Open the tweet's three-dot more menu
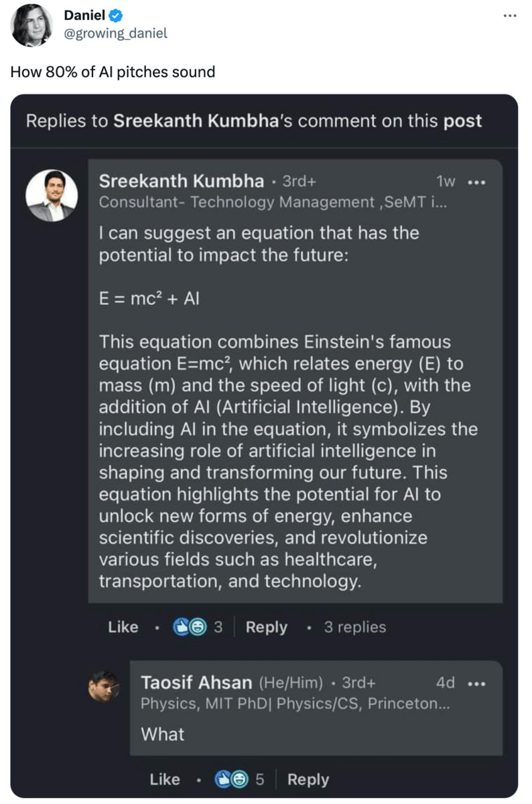532x804 pixels. point(511,15)
